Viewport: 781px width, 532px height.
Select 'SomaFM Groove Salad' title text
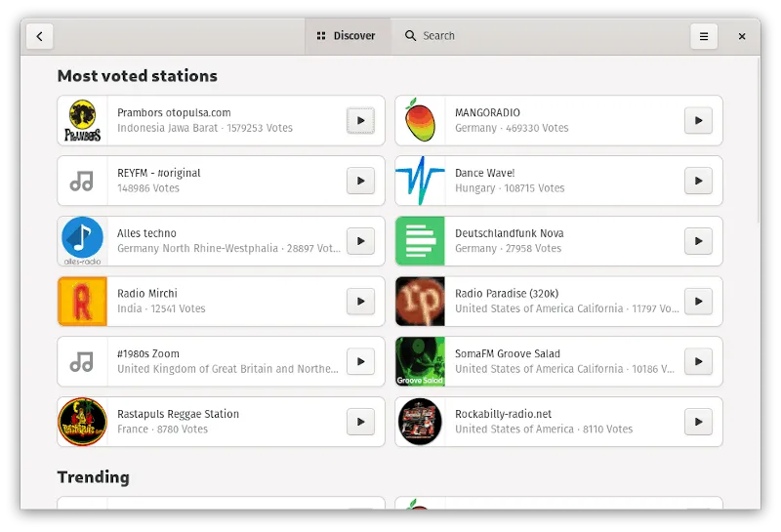click(507, 353)
